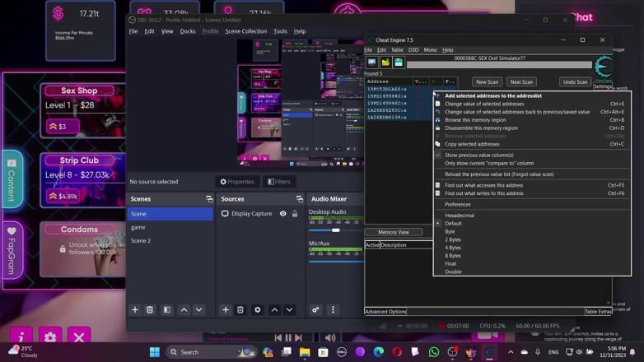
Task: Remove selected scene with trash icon
Action: (x=150, y=310)
